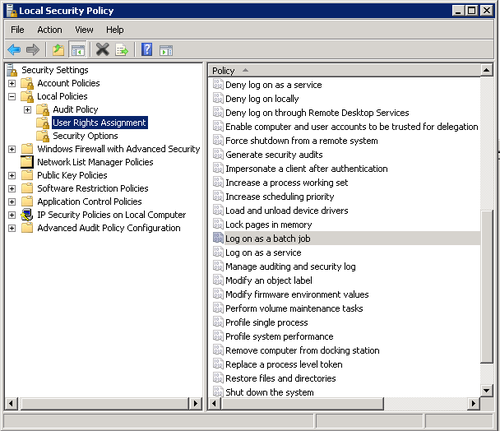This screenshot has width=500, height=431.
Task: Expand Windows Firewall with Advanced Security node
Action: pos(12,149)
